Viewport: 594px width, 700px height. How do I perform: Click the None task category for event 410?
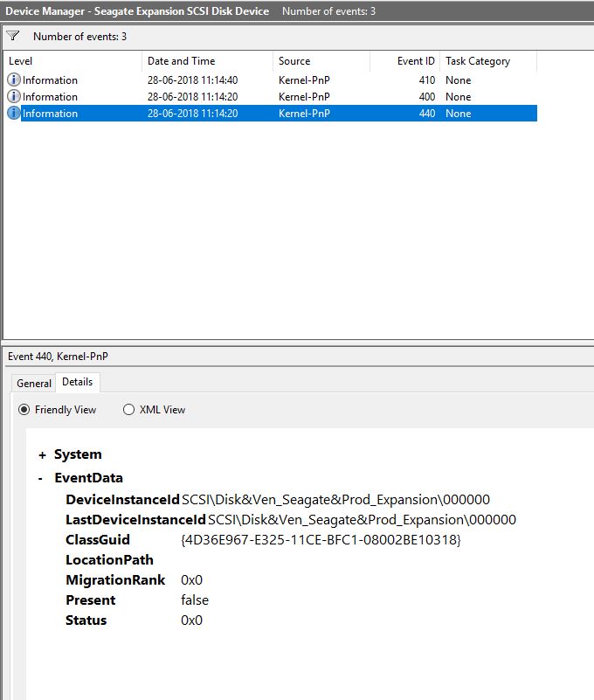pyautogui.click(x=459, y=80)
